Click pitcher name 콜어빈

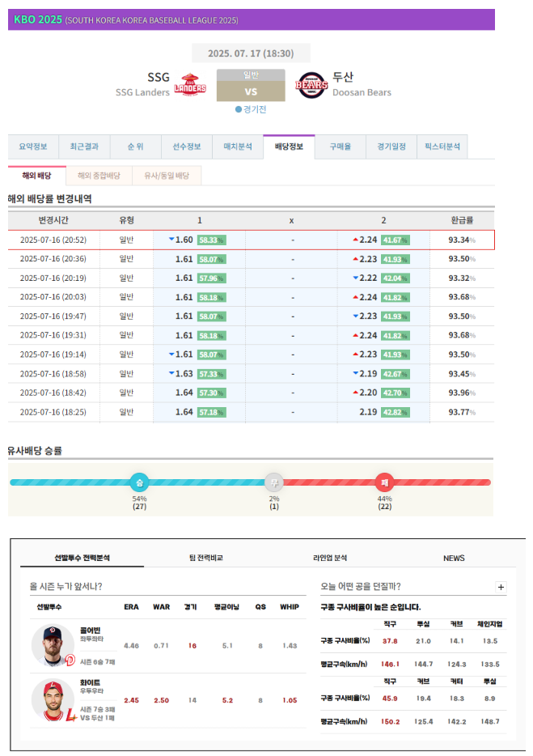pos(90,631)
